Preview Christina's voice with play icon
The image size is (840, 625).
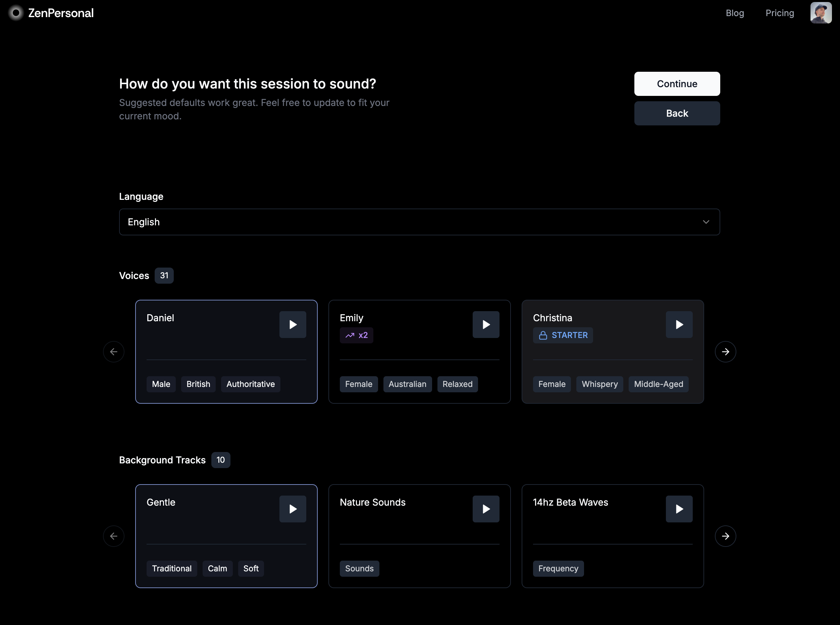[x=679, y=324]
